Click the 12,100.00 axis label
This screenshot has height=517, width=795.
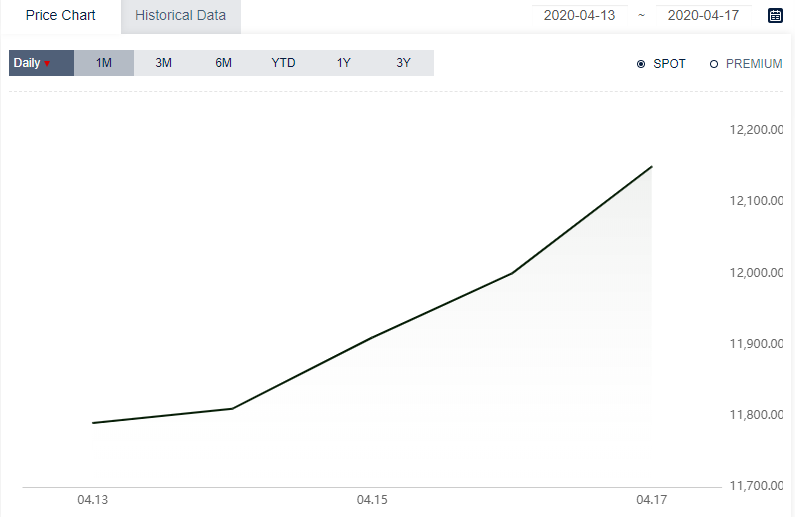pos(756,201)
